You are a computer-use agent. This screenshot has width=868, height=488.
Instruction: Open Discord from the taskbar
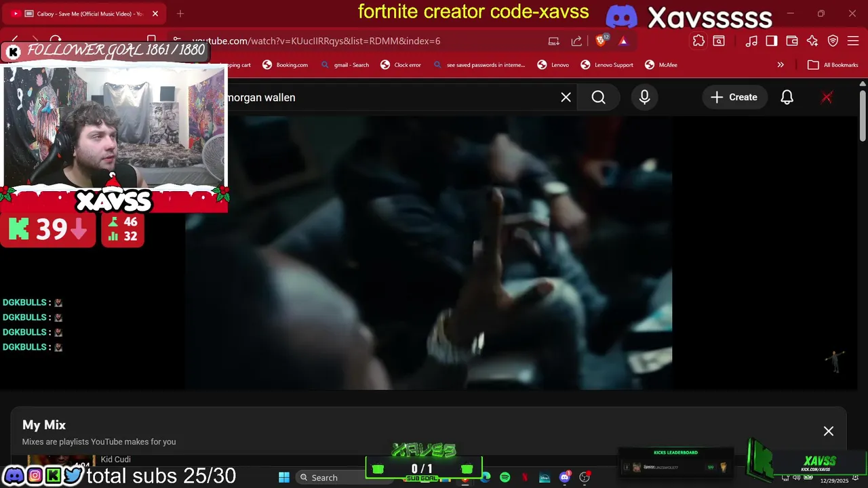coord(565,477)
